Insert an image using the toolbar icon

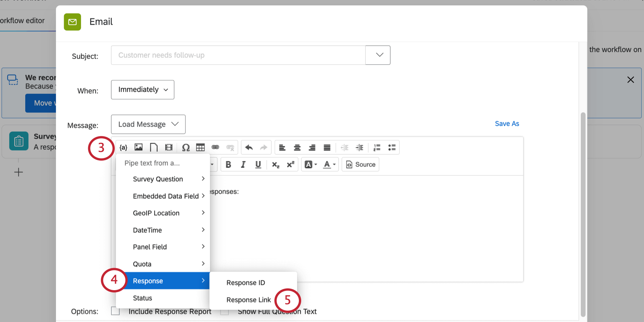click(139, 147)
